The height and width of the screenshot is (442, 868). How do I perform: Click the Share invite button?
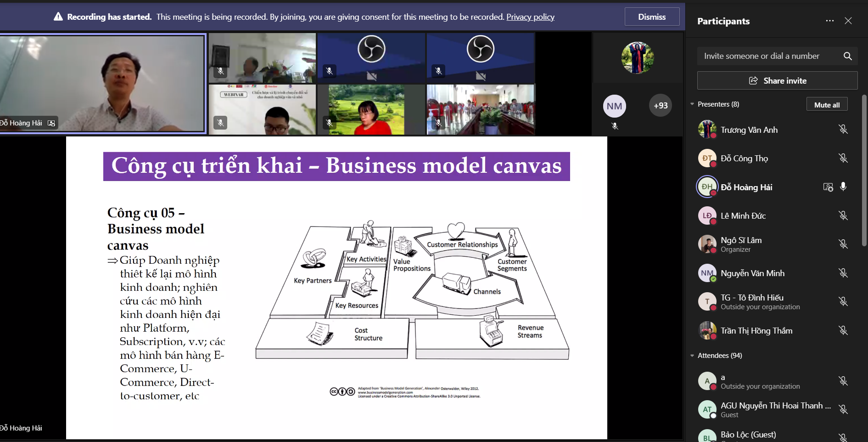[777, 81]
